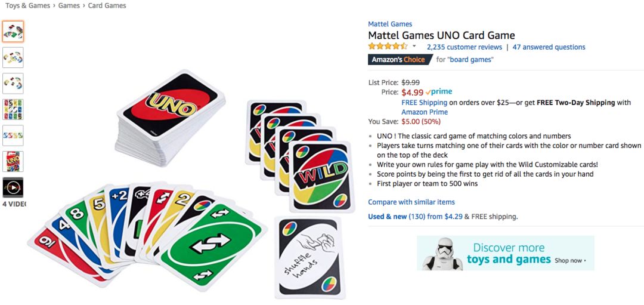View the UNO box packaging thumbnail
The height and width of the screenshot is (305, 644).
click(13, 161)
